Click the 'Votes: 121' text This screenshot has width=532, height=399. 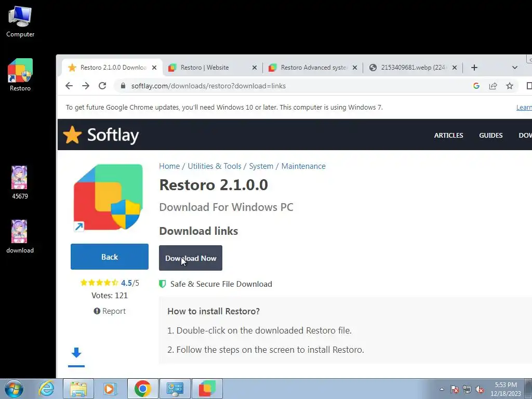(110, 295)
